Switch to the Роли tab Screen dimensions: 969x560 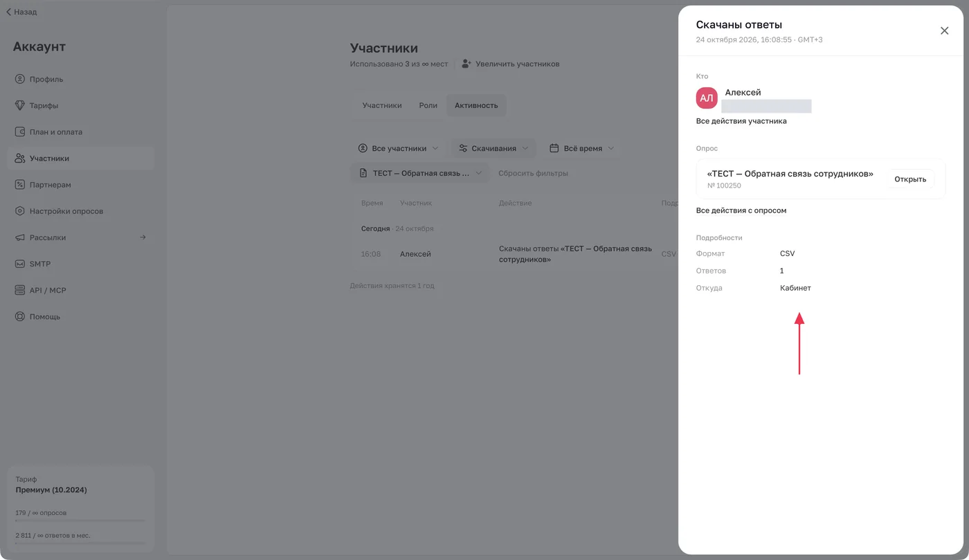point(428,105)
